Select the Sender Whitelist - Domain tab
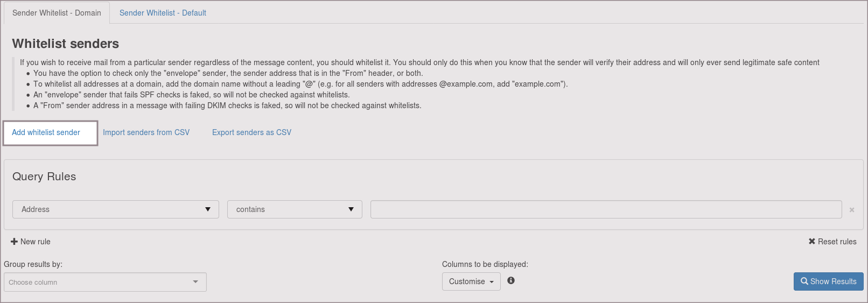 coord(57,13)
